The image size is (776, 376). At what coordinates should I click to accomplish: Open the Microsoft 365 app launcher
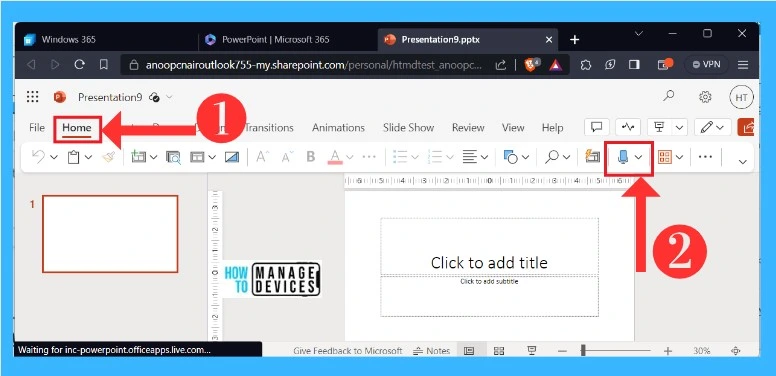33,97
